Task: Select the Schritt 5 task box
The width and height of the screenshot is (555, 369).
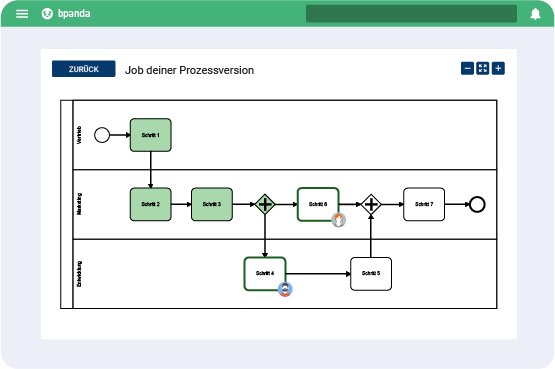Action: tap(371, 274)
